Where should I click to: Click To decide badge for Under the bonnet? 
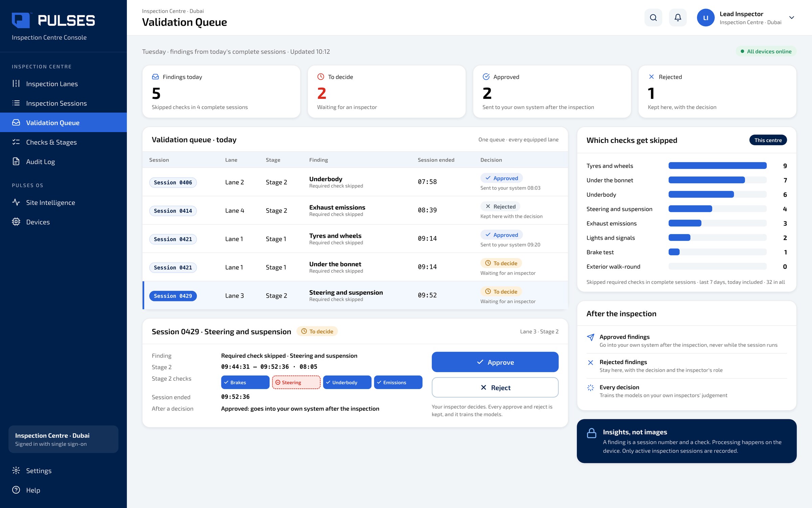click(x=501, y=263)
